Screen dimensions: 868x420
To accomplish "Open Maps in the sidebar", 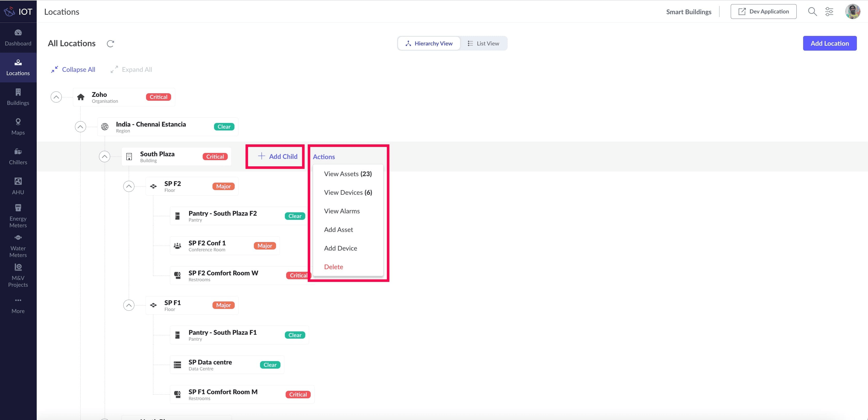I will coord(18,127).
